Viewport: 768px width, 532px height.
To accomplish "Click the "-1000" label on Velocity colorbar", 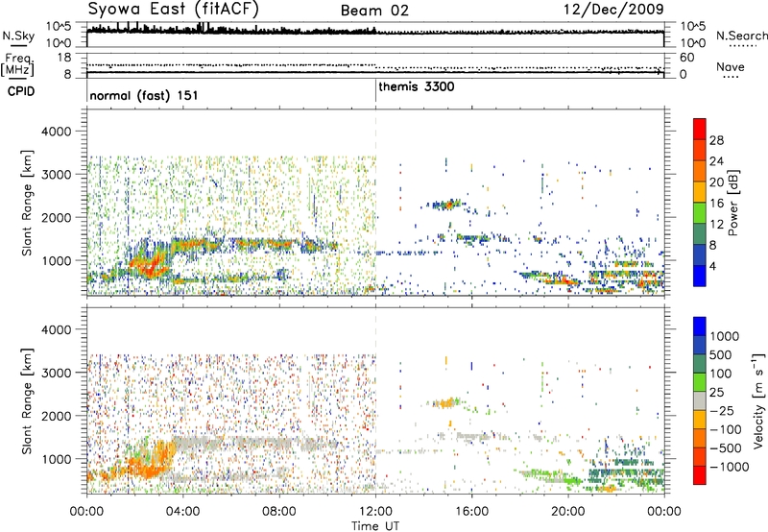I will tap(729, 467).
